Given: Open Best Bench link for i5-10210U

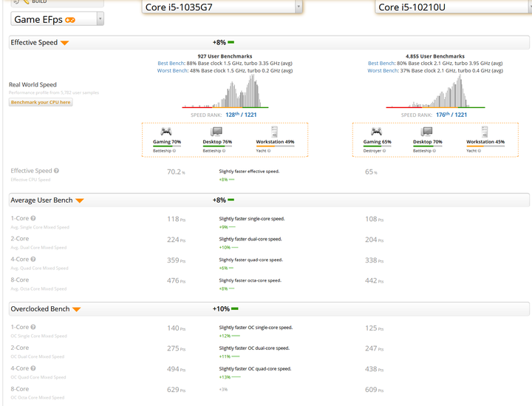Looking at the screenshot, I should point(381,63).
